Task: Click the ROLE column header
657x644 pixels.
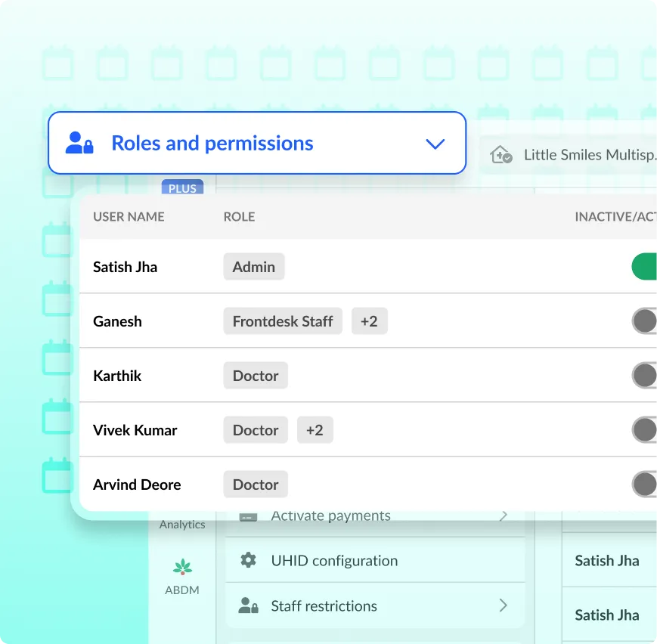Action: tap(239, 217)
